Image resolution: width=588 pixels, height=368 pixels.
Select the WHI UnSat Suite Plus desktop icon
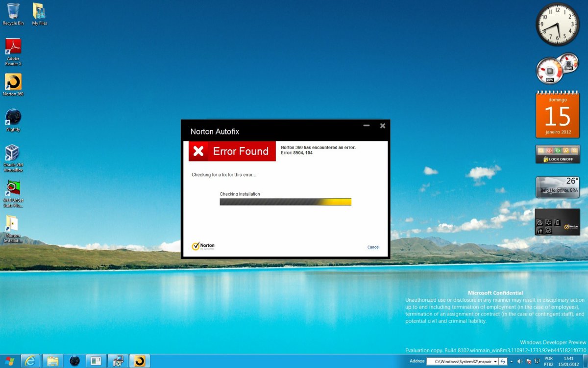pyautogui.click(x=13, y=194)
